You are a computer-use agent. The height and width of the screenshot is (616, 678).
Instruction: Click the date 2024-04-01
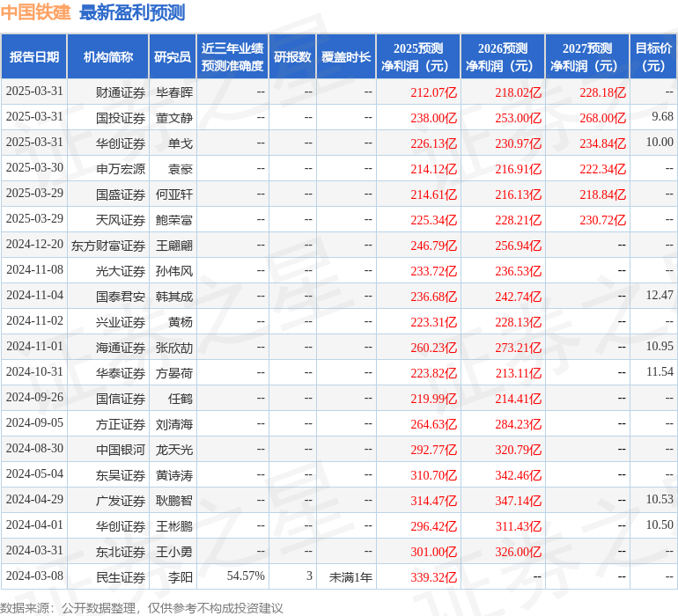click(34, 524)
